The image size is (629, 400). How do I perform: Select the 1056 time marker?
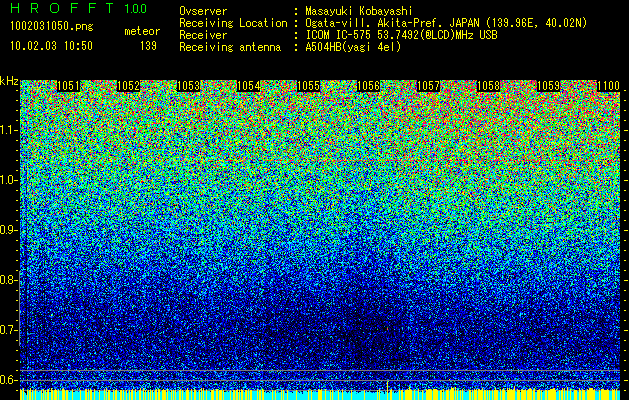tap(368, 86)
